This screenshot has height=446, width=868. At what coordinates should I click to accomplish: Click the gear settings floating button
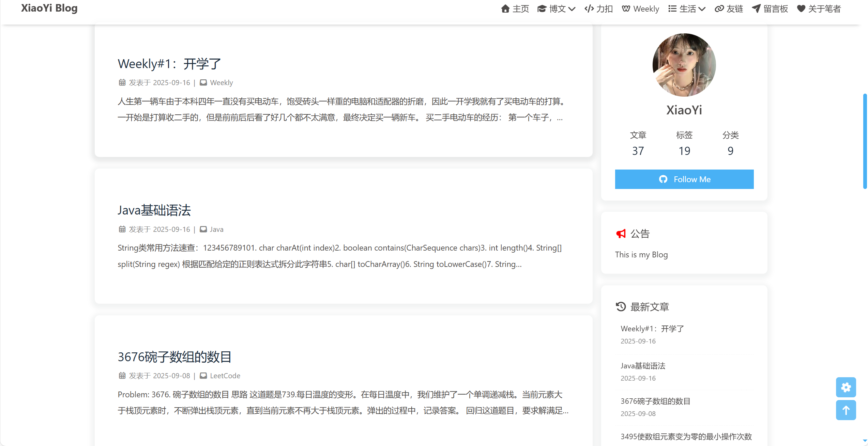click(846, 387)
